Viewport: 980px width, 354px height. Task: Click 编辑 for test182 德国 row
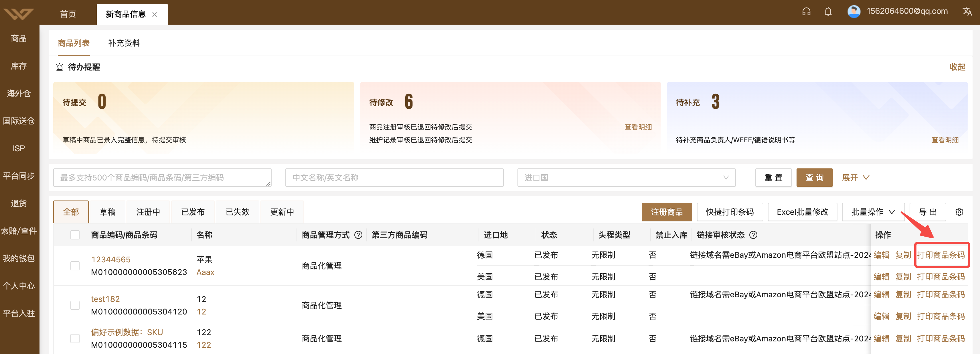[881, 295]
